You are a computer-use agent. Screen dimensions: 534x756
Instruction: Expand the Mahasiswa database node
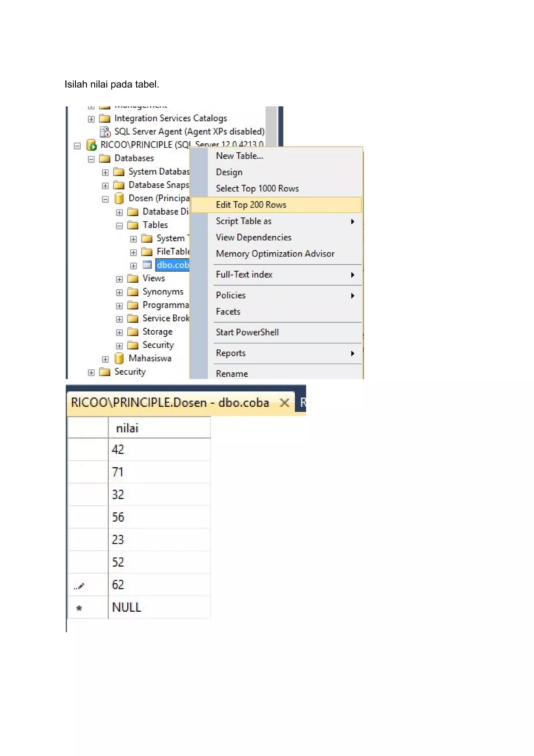point(105,359)
